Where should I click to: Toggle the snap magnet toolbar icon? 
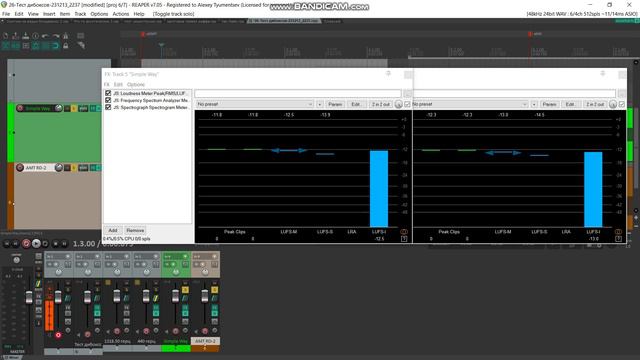[x=56, y=46]
